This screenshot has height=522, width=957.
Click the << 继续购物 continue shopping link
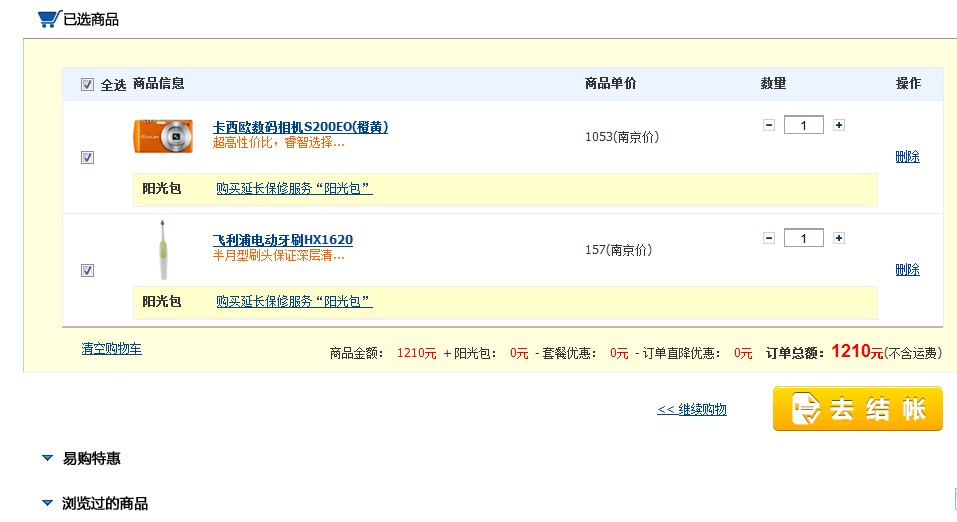click(692, 410)
